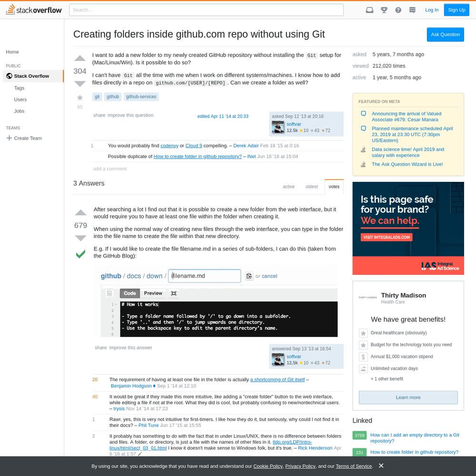Favorite the question with the star icon
This screenshot has height=476, width=476.
pyautogui.click(x=80, y=98)
